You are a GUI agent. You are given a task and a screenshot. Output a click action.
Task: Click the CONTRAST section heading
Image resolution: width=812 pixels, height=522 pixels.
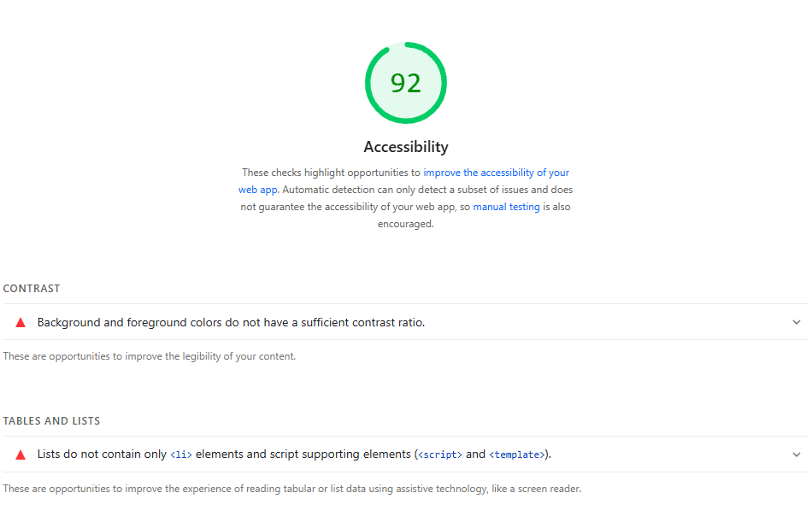(x=32, y=289)
